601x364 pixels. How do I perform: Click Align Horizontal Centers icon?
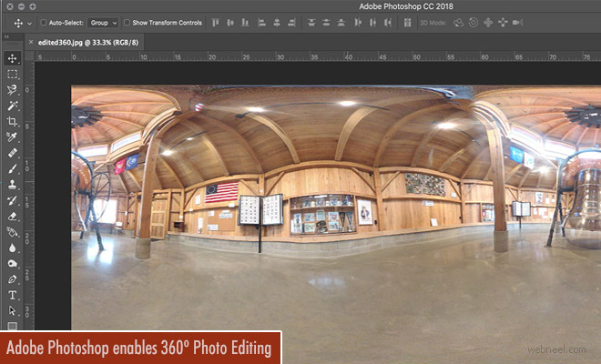[x=277, y=23]
